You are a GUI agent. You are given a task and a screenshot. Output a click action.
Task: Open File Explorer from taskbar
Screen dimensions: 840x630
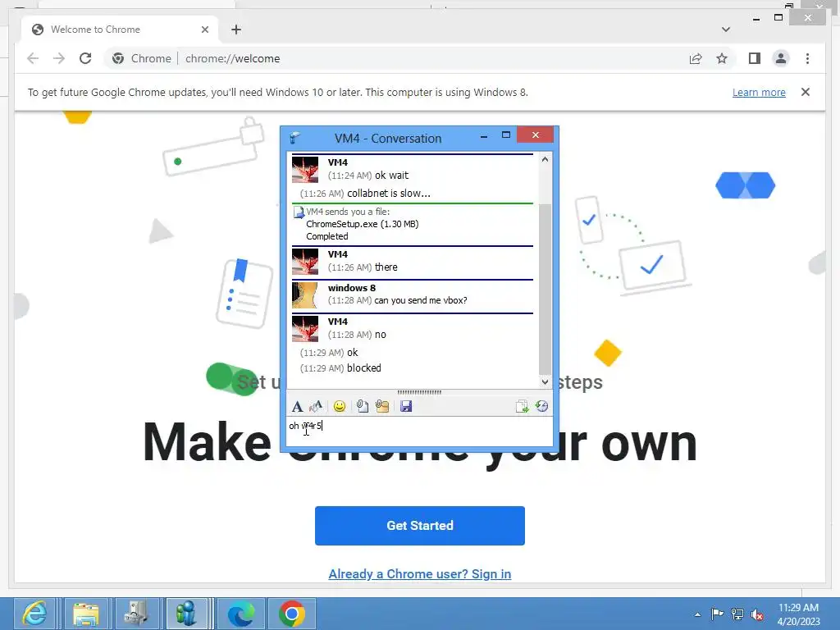coord(85,614)
